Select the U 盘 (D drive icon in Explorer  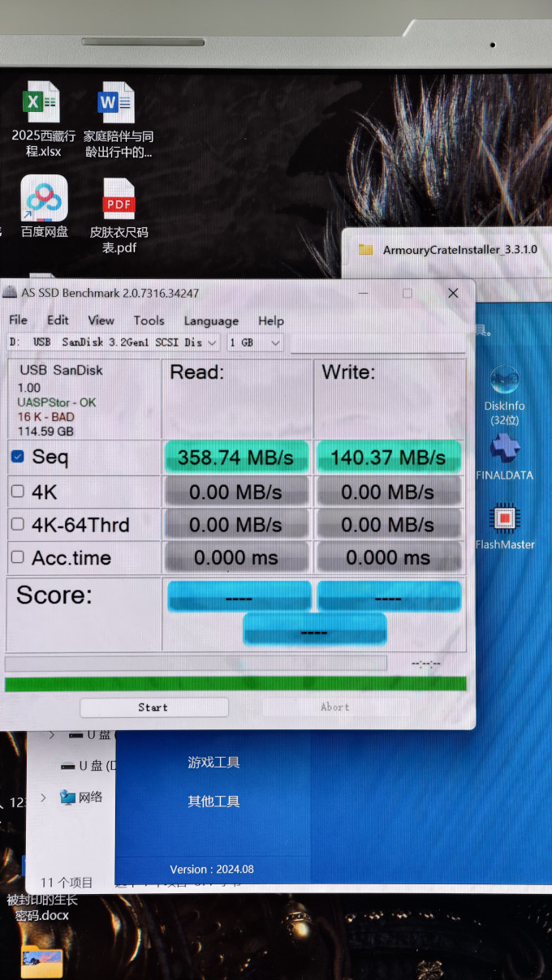pos(69,765)
